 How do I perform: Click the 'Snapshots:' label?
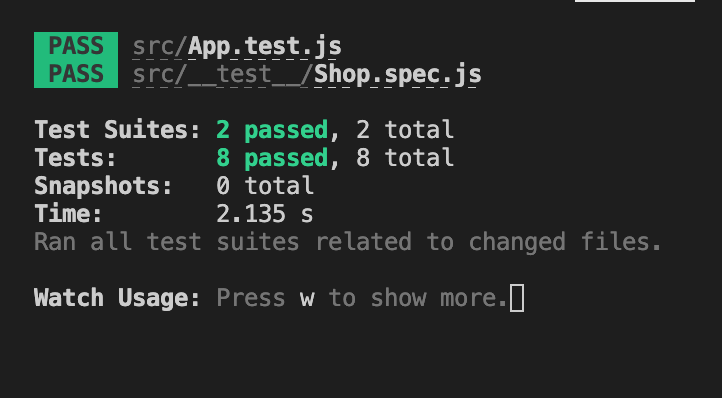tap(104, 186)
